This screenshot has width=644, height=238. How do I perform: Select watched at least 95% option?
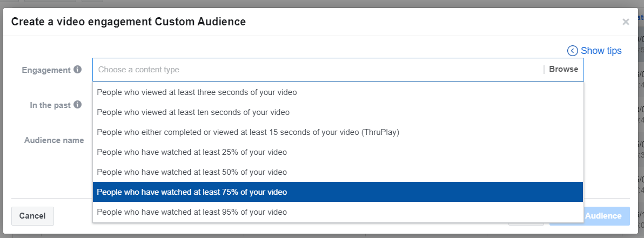tap(338, 212)
